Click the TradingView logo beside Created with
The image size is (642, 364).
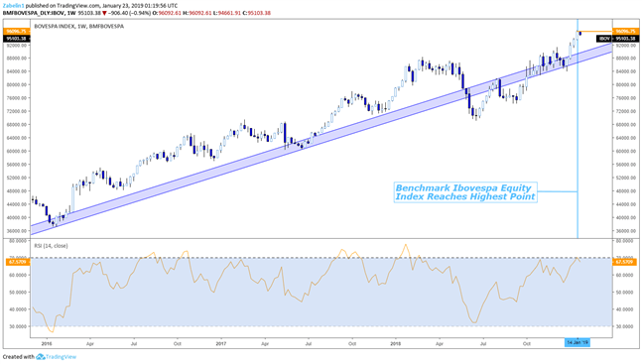tap(57, 357)
